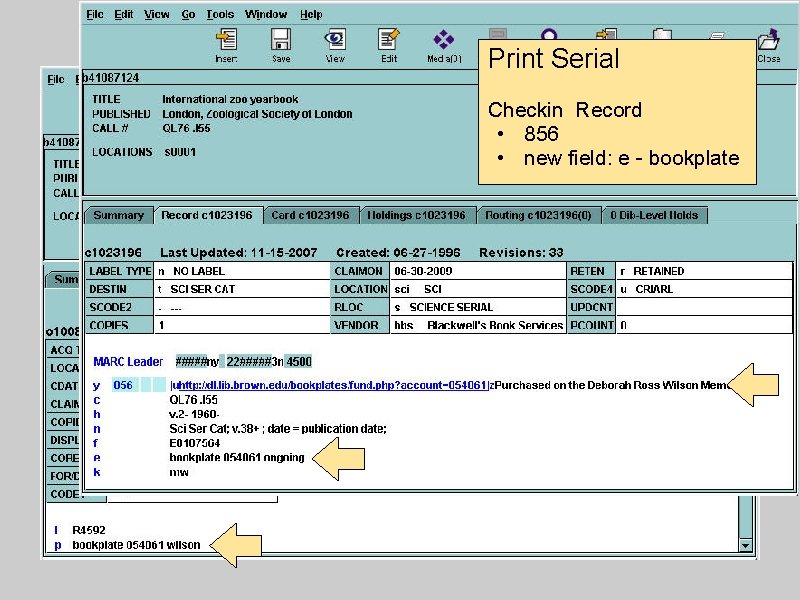The image size is (800, 600).
Task: Click the E0107564 field line
Action: [x=195, y=443]
